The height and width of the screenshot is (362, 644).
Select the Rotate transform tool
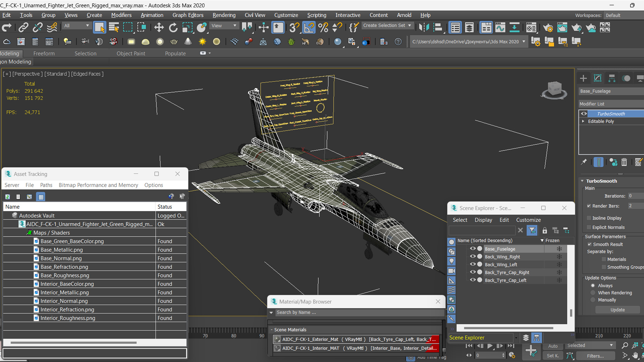click(173, 27)
